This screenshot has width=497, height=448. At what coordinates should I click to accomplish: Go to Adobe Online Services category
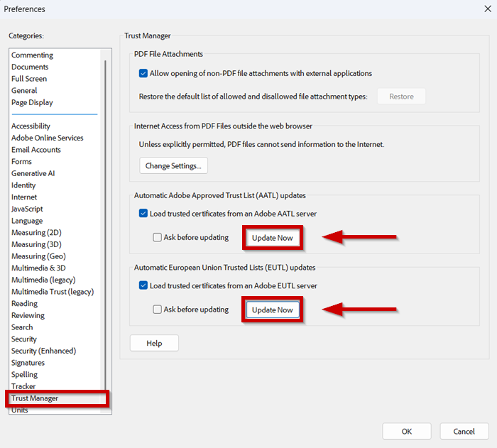(x=47, y=138)
